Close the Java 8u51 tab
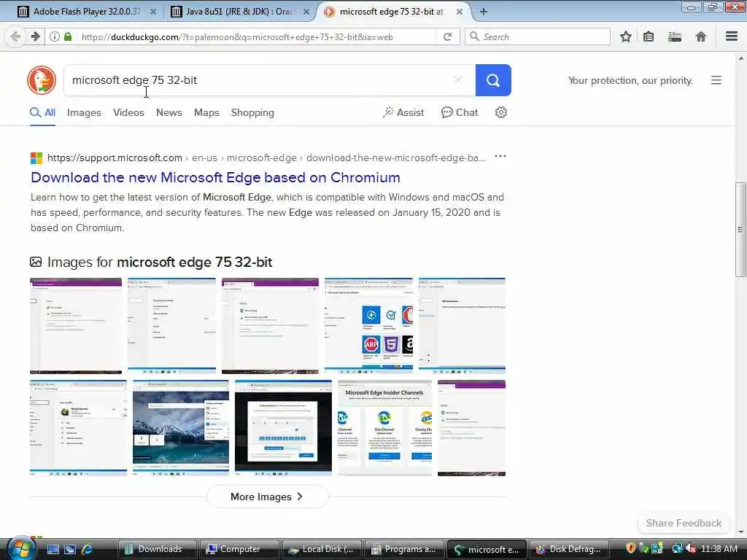Image resolution: width=747 pixels, height=560 pixels. pyautogui.click(x=306, y=12)
